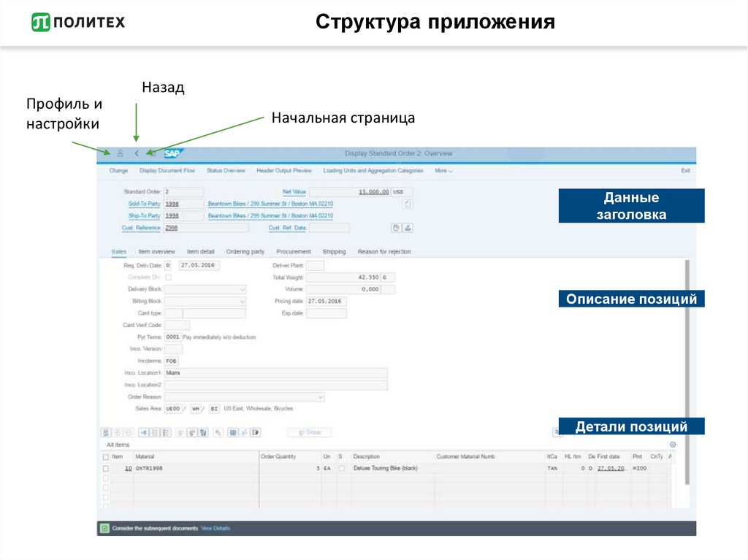Screen dimensions: 748x560
Task: Expand the Delivery Block dropdown
Action: tap(242, 290)
